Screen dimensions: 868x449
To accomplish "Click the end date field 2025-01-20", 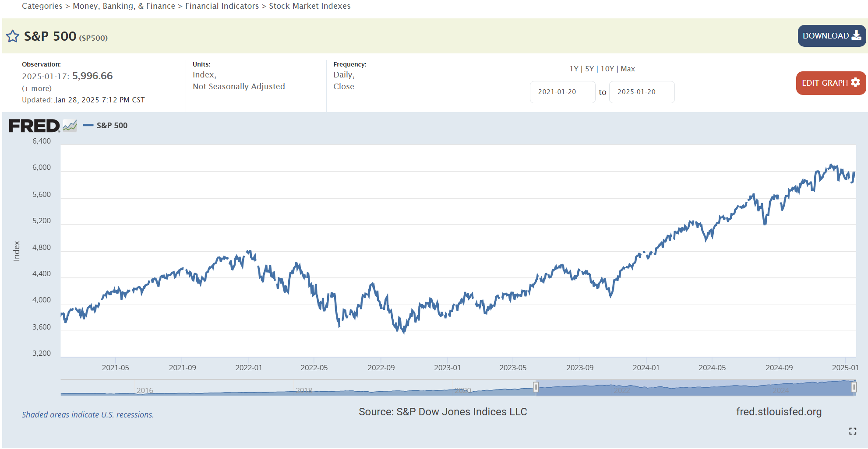I will coord(642,92).
